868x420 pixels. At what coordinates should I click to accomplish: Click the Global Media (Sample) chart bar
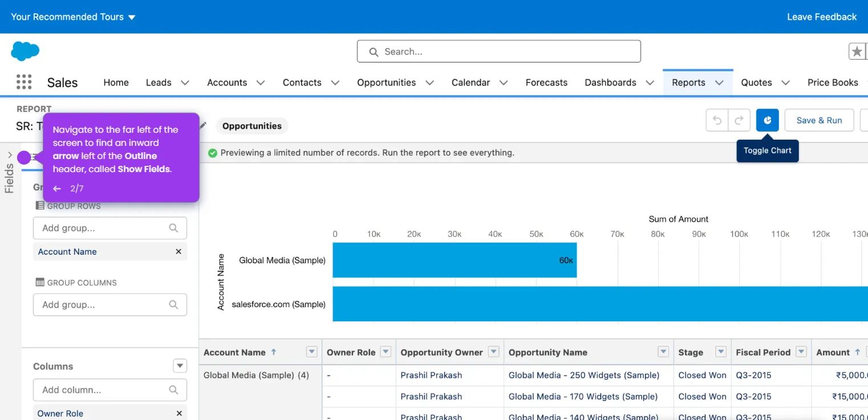coord(455,260)
